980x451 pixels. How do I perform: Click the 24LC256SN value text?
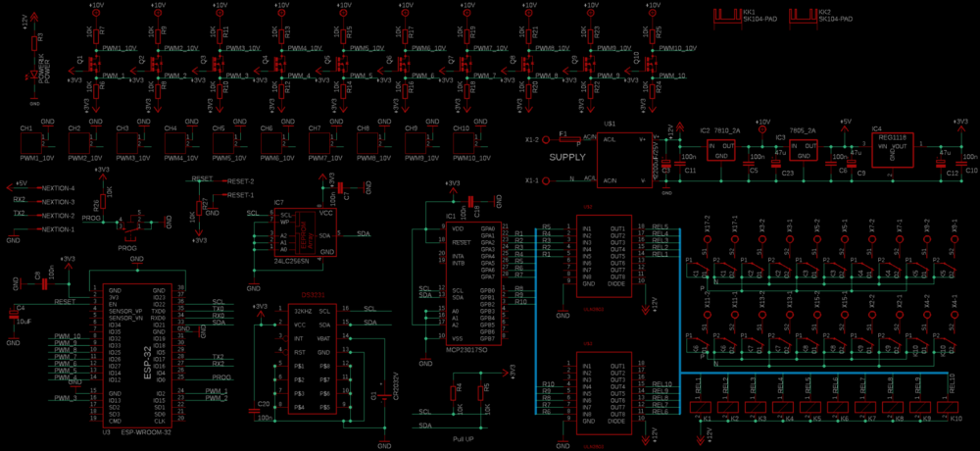click(293, 261)
